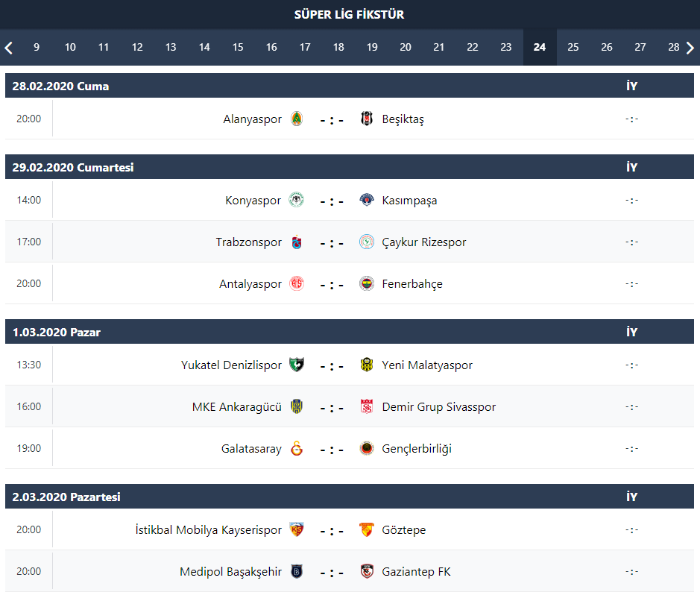Open week 9 fixture tab

click(37, 47)
